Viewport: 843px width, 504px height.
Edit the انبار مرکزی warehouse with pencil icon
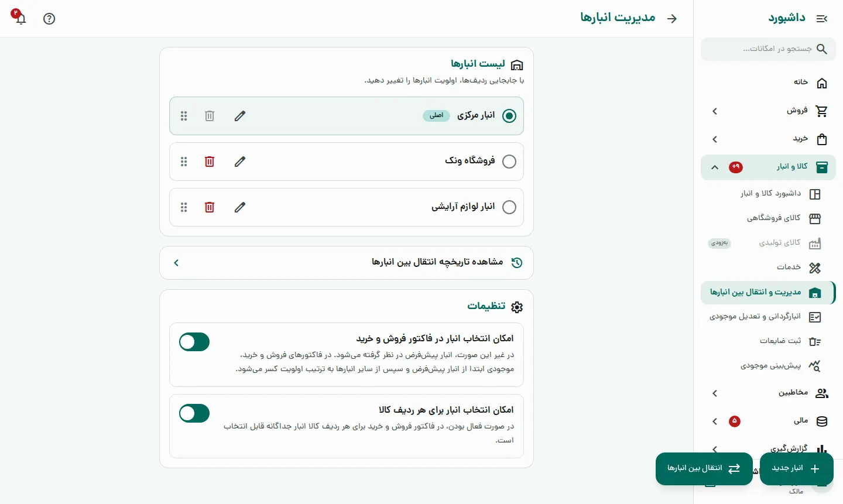point(240,116)
